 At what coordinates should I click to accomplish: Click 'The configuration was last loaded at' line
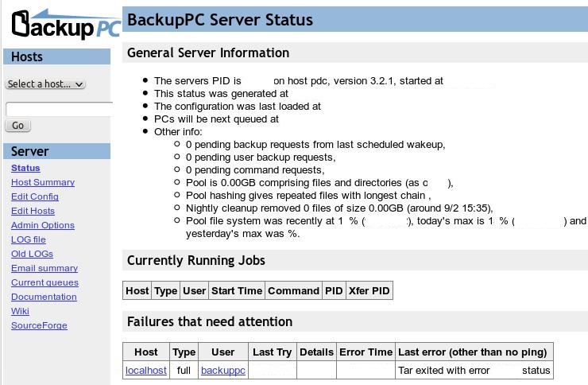coord(238,107)
